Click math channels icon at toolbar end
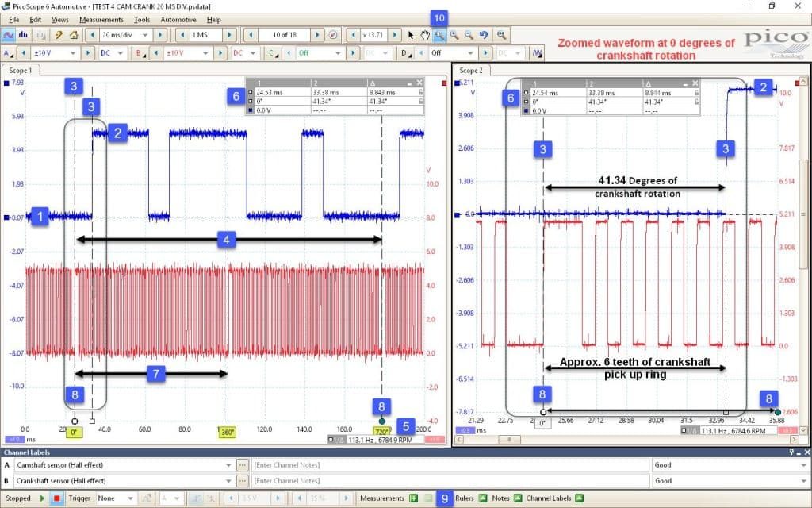The height and width of the screenshot is (508, 812). tap(538, 53)
